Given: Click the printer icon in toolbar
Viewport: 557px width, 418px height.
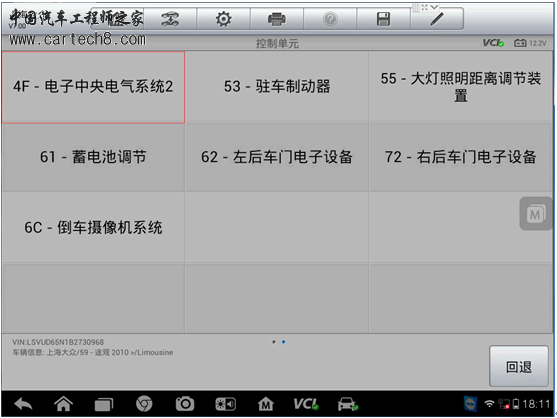Looking at the screenshot, I should (277, 19).
